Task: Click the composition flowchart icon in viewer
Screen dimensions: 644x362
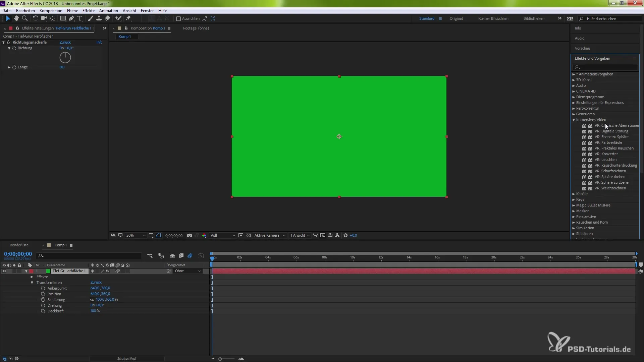Action: point(337,236)
